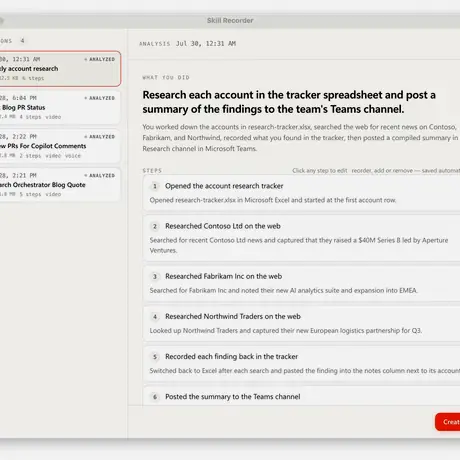Click the step 2 number badge
Image resolution: width=460 pixels, height=460 pixels.
[x=155, y=226]
